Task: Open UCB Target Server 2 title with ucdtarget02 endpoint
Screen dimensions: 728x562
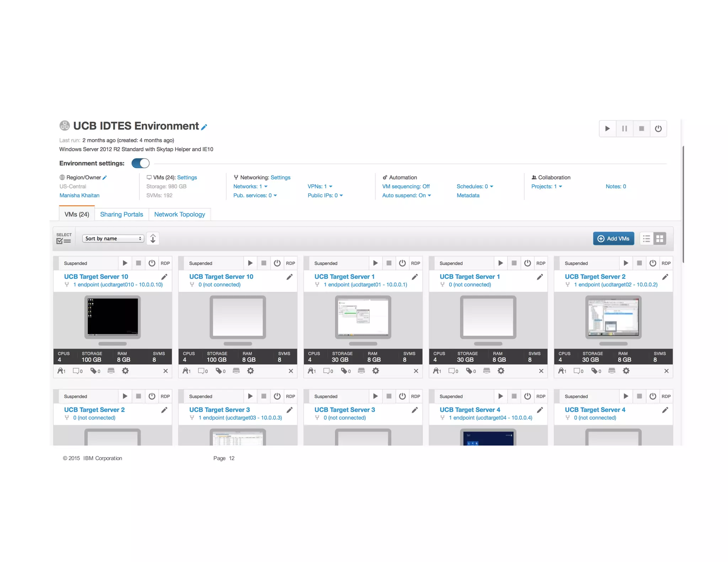Action: tap(595, 277)
